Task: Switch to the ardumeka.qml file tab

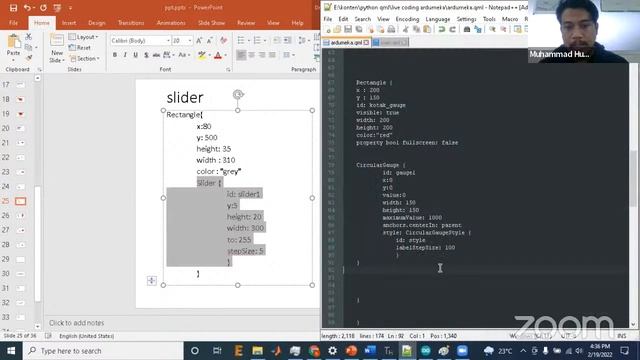Action: coord(346,42)
